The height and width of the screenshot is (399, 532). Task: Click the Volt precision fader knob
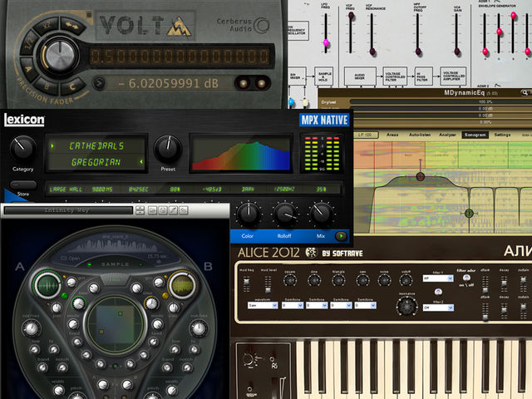(60, 56)
